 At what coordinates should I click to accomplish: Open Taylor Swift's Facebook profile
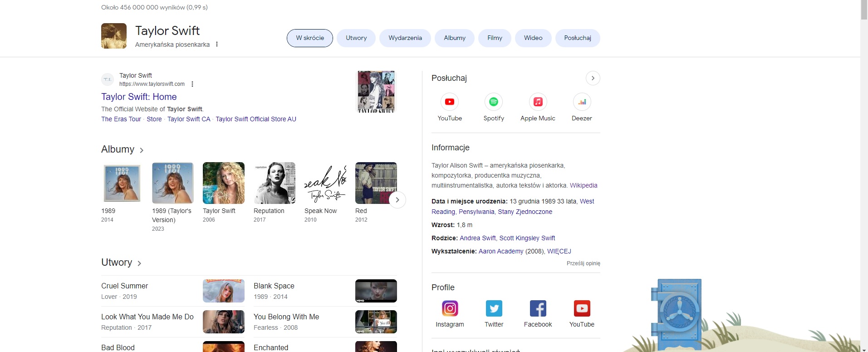click(538, 314)
